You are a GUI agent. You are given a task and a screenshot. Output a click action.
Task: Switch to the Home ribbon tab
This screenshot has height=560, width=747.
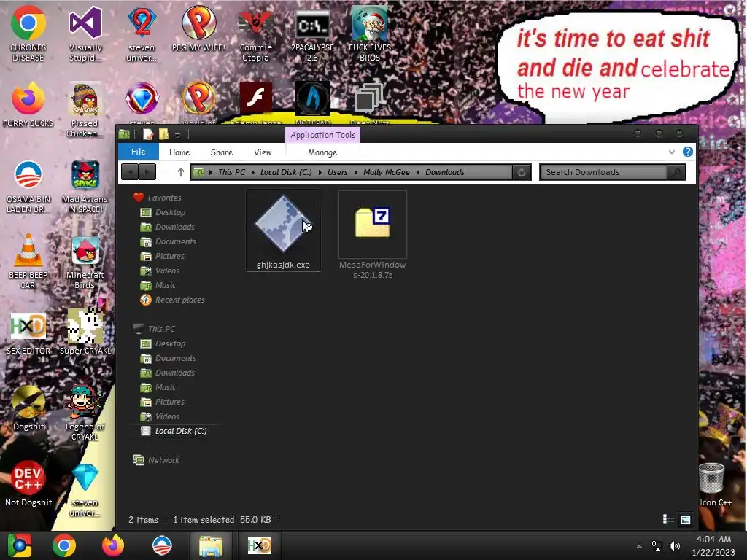179,152
